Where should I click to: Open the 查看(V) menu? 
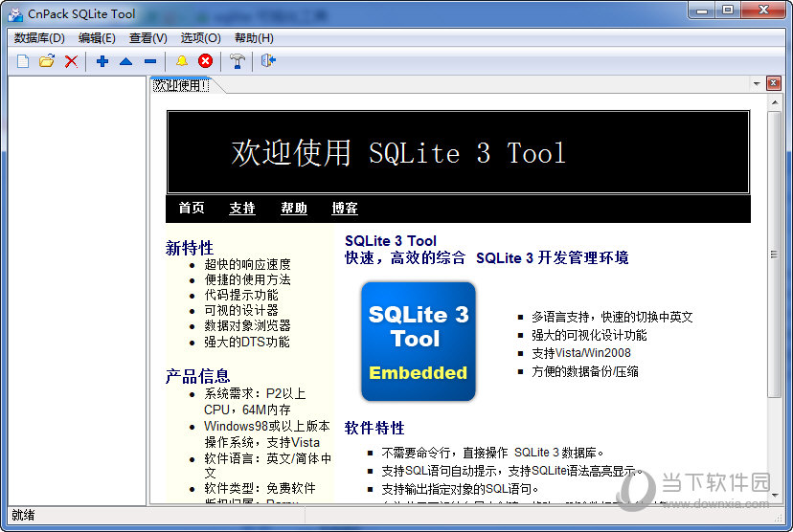(x=147, y=38)
